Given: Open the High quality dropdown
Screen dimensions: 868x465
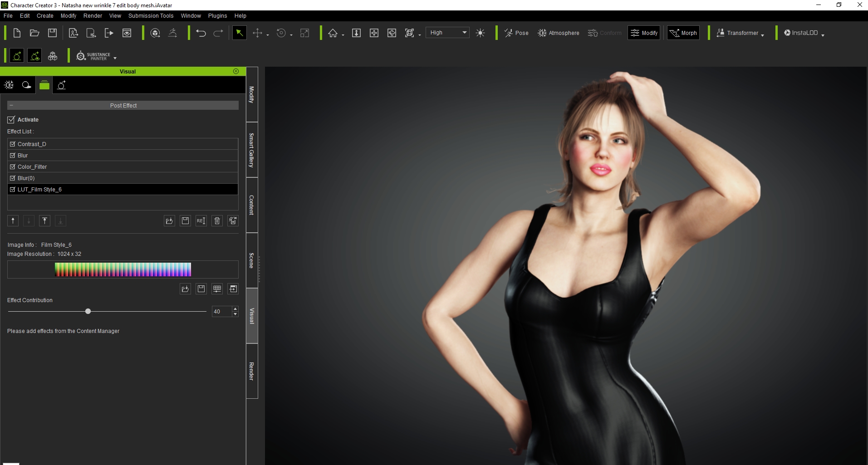Looking at the screenshot, I should tap(447, 32).
